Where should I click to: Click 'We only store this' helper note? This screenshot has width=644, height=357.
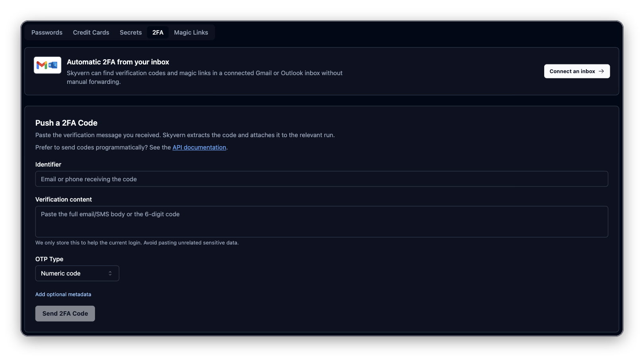pyautogui.click(x=137, y=243)
